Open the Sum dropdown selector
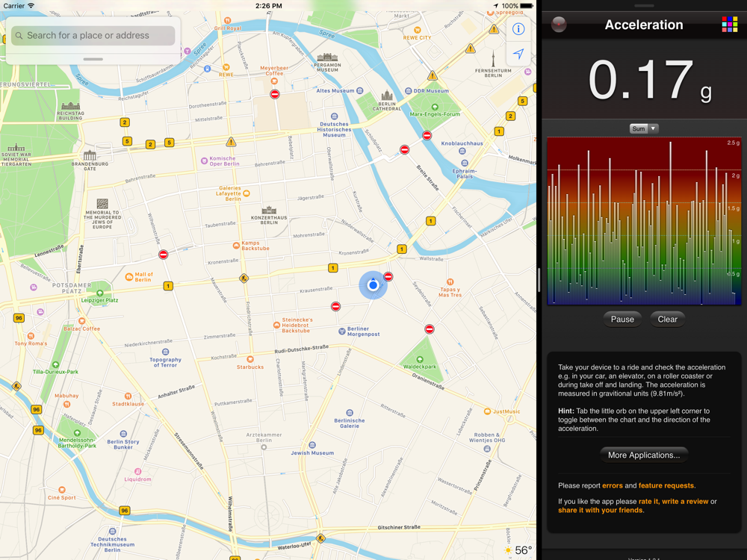 [x=644, y=128]
